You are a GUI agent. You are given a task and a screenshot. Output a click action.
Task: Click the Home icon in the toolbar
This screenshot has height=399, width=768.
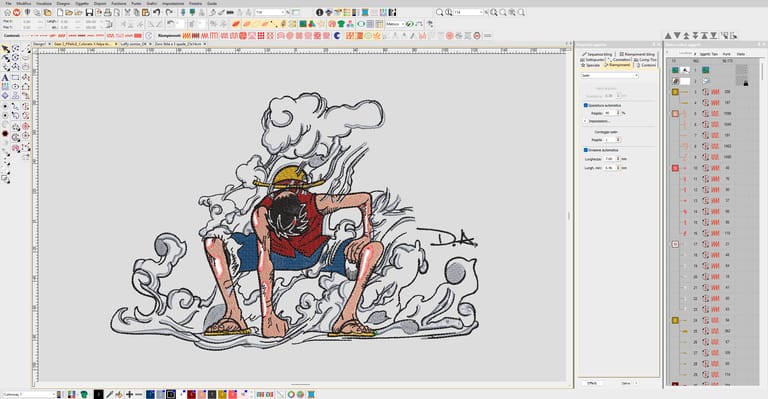click(x=7, y=12)
